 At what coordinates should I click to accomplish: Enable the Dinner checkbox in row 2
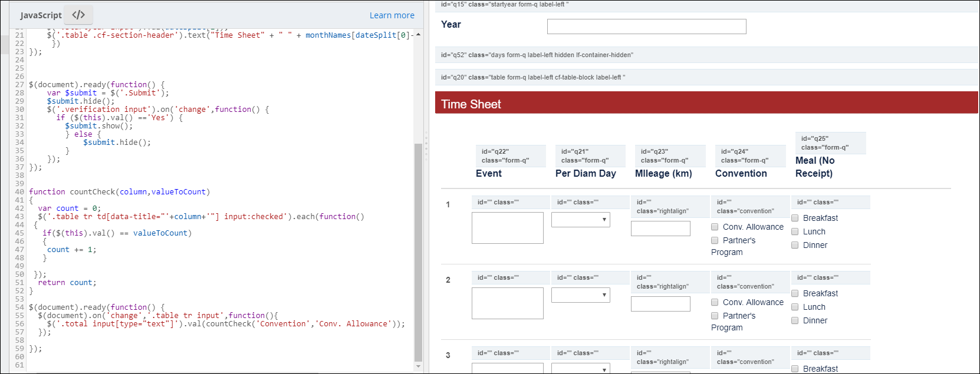tap(795, 320)
